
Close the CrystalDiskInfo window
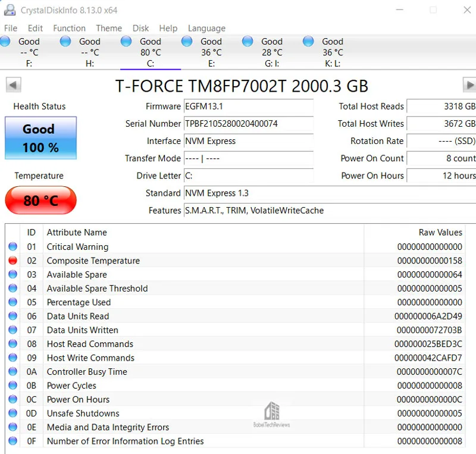pos(467,10)
